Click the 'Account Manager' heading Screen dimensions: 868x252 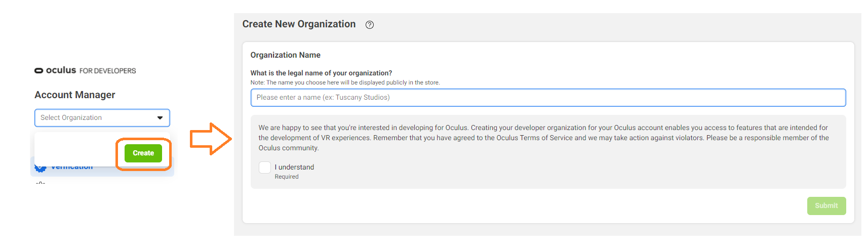(75, 95)
